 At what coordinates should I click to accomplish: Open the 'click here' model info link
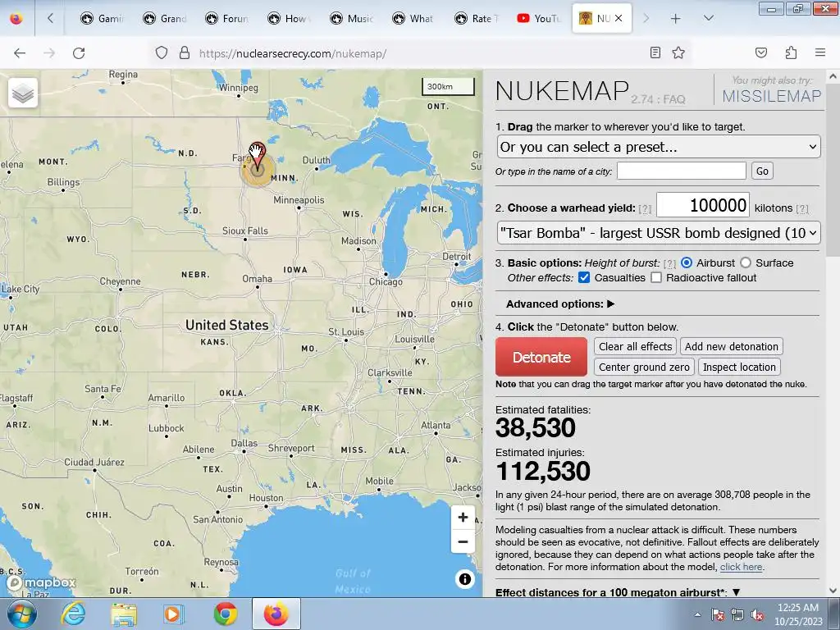tap(741, 567)
